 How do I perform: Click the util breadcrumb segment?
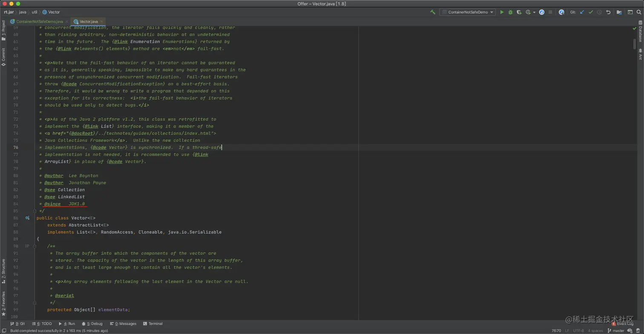(34, 12)
